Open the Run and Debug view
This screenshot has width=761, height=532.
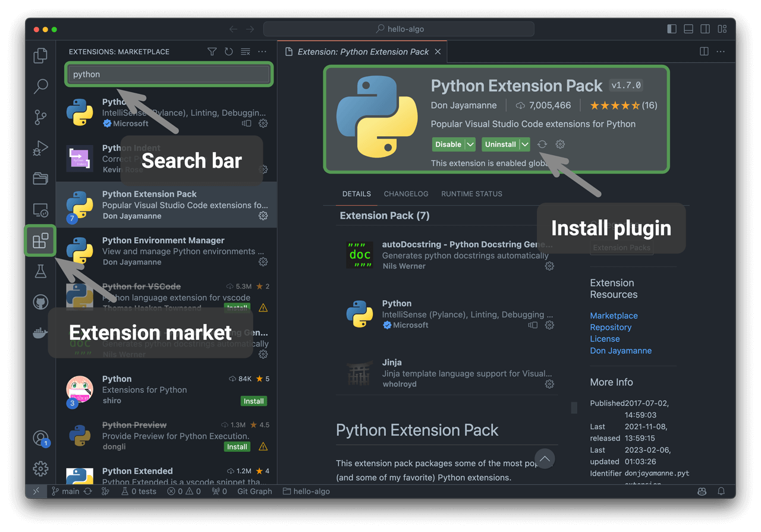pos(40,148)
